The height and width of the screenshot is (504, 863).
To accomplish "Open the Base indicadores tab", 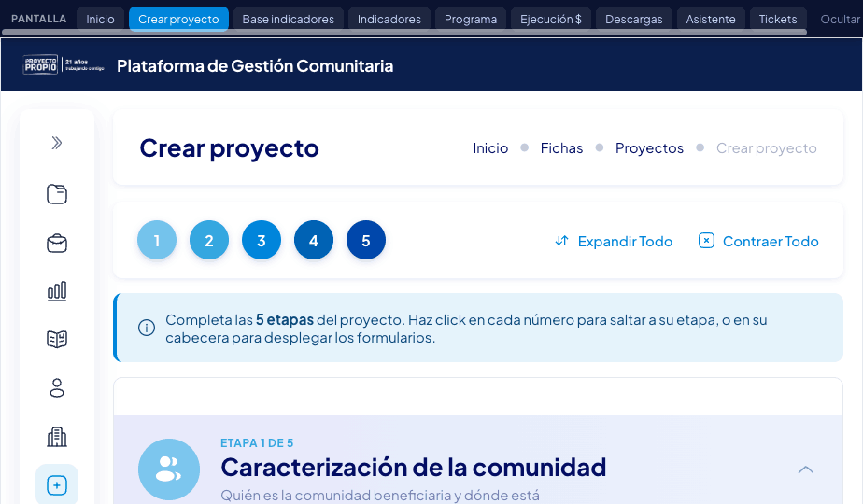I will 289,20.
